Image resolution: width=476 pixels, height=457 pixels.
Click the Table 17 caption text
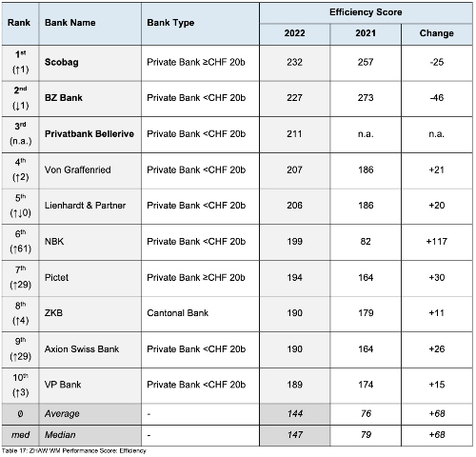pos(74,450)
